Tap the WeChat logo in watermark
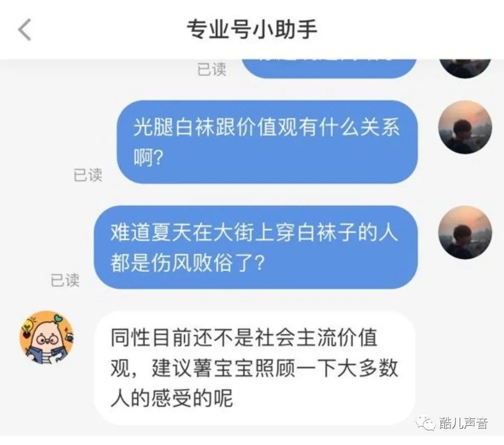This screenshot has width=504, height=445. pyautogui.click(x=426, y=424)
